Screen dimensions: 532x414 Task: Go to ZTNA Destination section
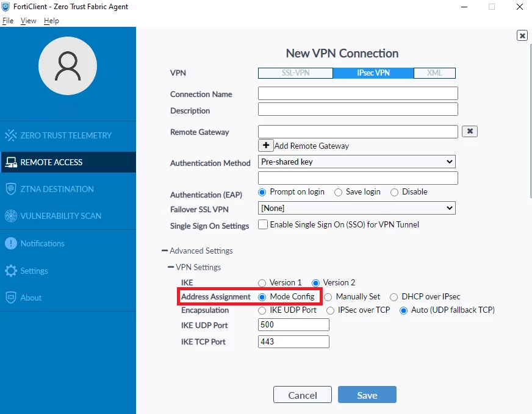68,189
